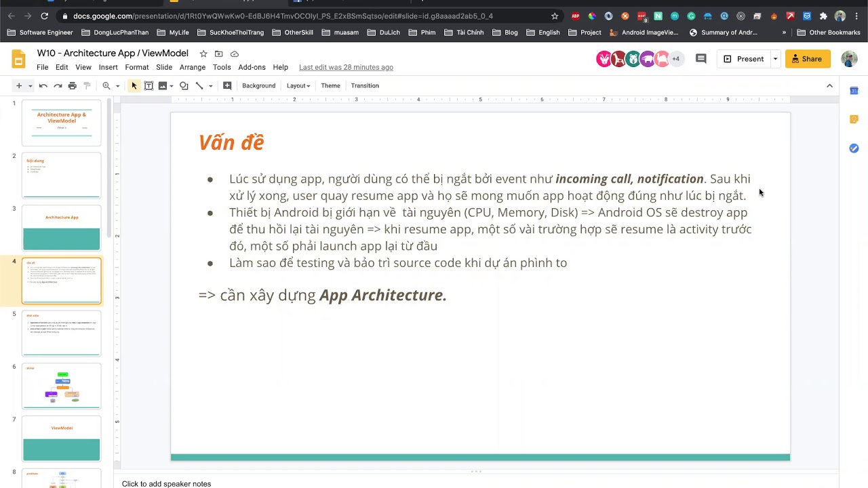Select the shape tool
The height and width of the screenshot is (488, 868).
coord(184,85)
